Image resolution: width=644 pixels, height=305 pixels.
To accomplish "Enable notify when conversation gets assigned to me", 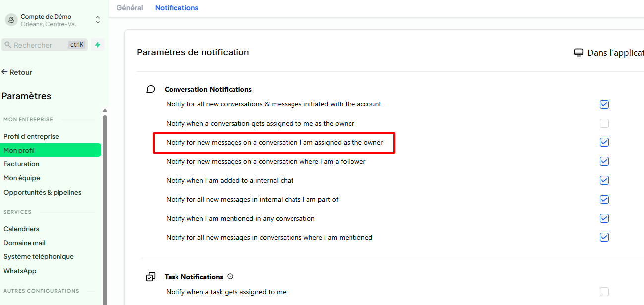I will (604, 123).
